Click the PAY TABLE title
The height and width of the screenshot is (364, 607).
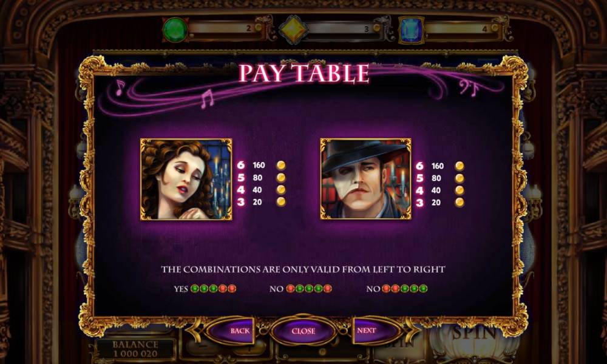click(304, 73)
